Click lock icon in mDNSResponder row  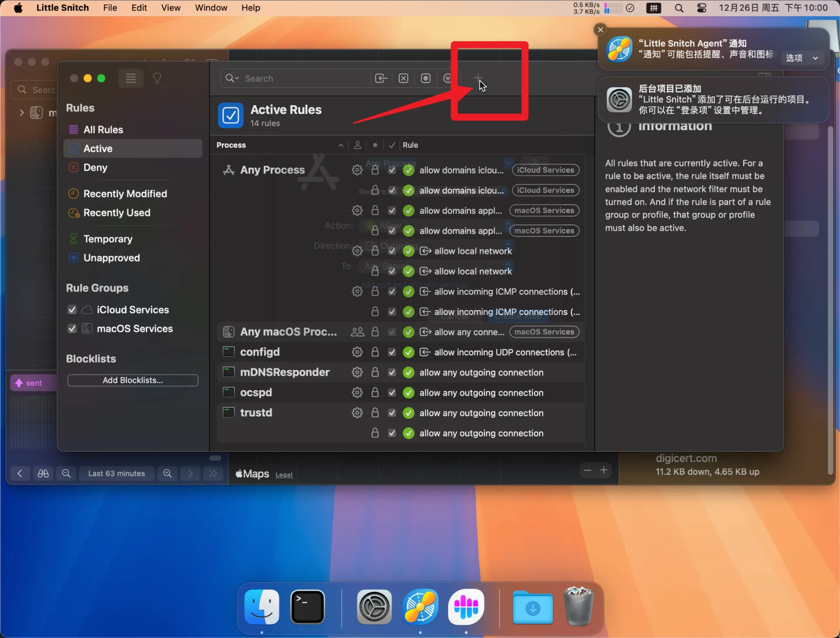pyautogui.click(x=375, y=372)
